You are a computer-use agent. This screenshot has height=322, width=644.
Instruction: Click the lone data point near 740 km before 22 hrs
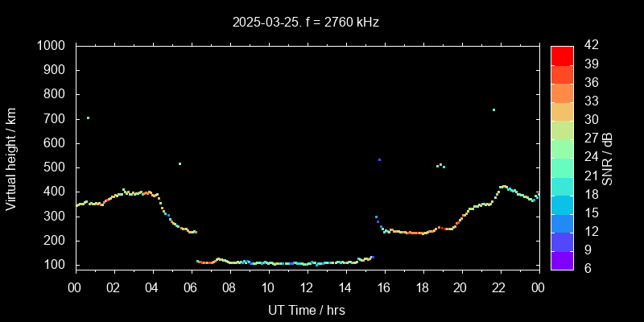(x=493, y=110)
